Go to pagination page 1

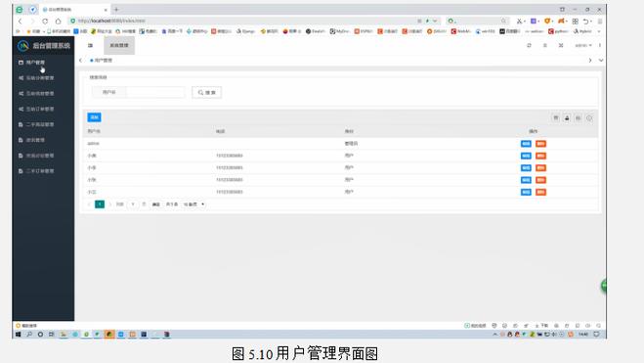[x=100, y=204]
